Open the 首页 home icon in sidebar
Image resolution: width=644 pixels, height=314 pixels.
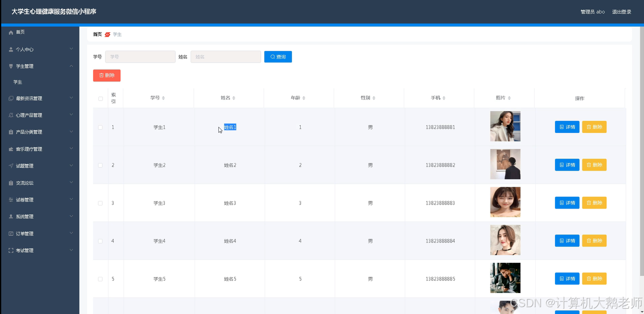(11, 32)
